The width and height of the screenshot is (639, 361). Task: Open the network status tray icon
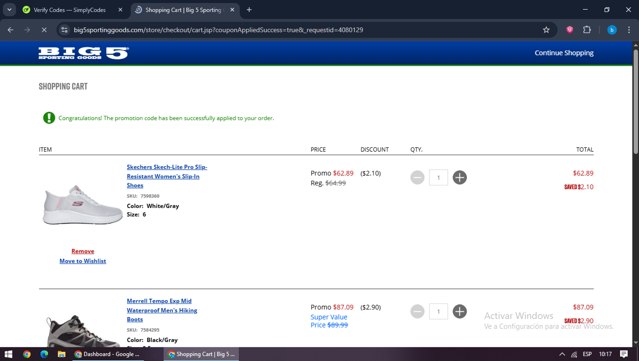coord(574,354)
